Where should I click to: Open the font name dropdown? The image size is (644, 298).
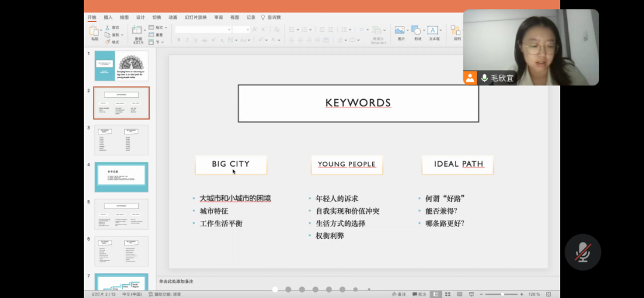coord(228,29)
